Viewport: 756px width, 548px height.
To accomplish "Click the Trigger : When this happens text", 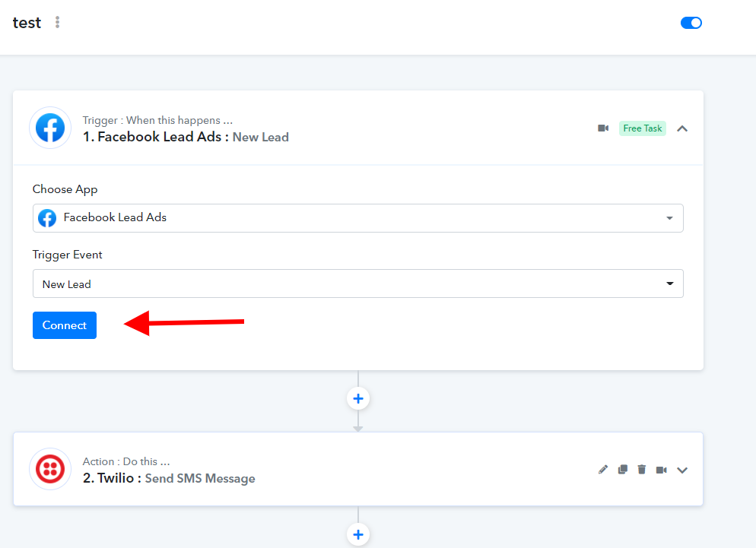I will (157, 120).
